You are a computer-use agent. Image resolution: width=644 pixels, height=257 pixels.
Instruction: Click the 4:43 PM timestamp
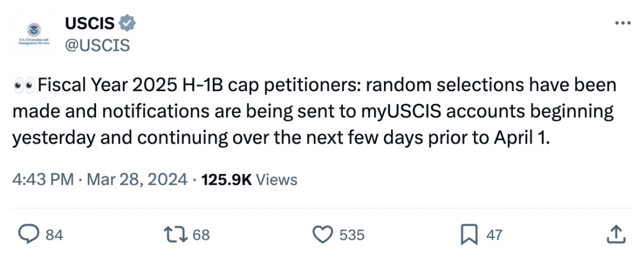pyautogui.click(x=43, y=180)
